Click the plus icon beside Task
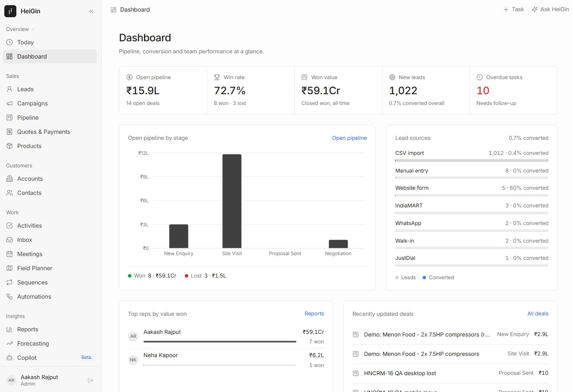This screenshot has height=392, width=573. pyautogui.click(x=506, y=9)
